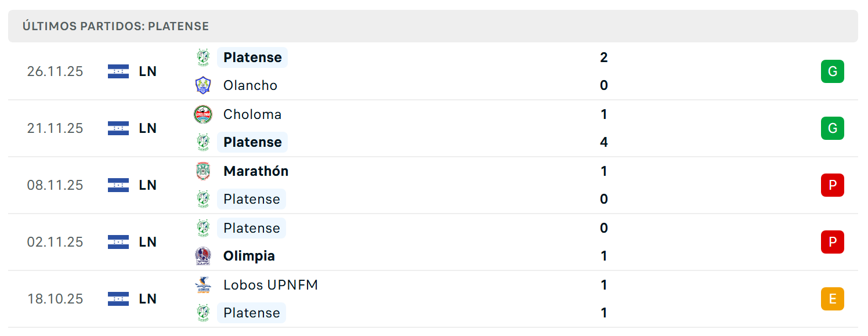This screenshot has height=336, width=868.
Task: Click the Honduras flag in the 26.11.25 row
Action: coord(118,71)
